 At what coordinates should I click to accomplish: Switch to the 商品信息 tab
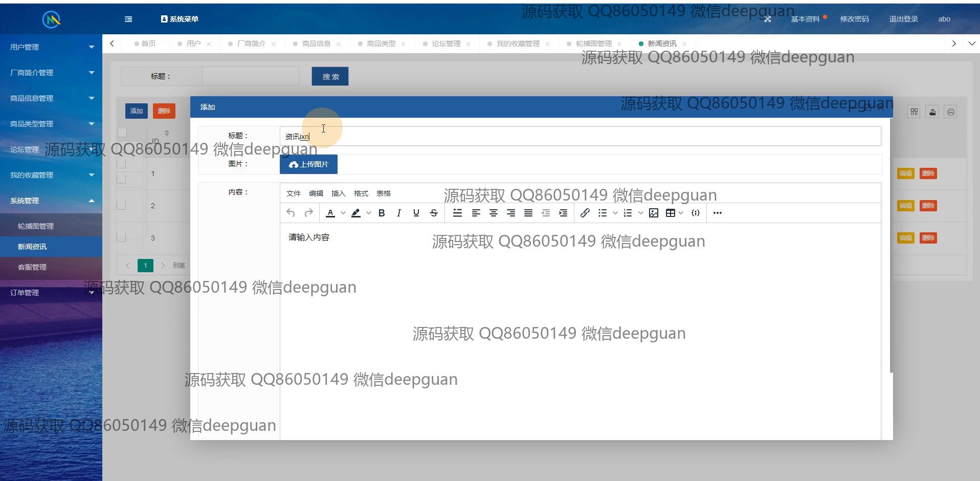(316, 43)
